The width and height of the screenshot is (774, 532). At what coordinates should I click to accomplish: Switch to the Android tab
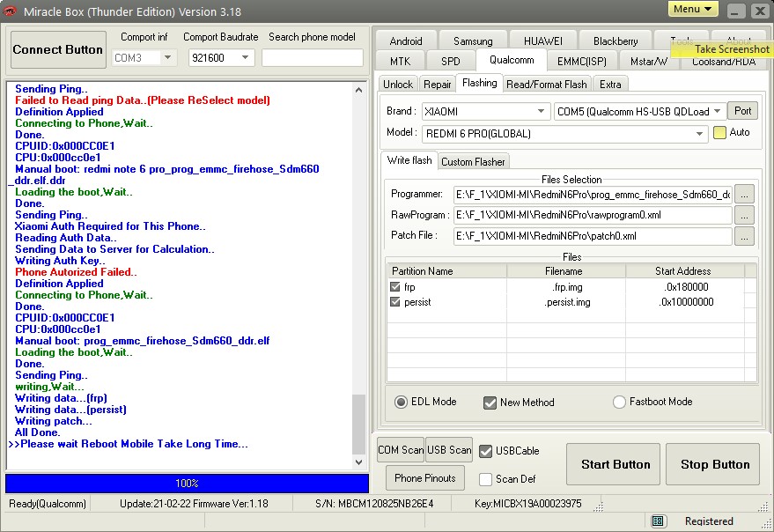[x=406, y=41]
